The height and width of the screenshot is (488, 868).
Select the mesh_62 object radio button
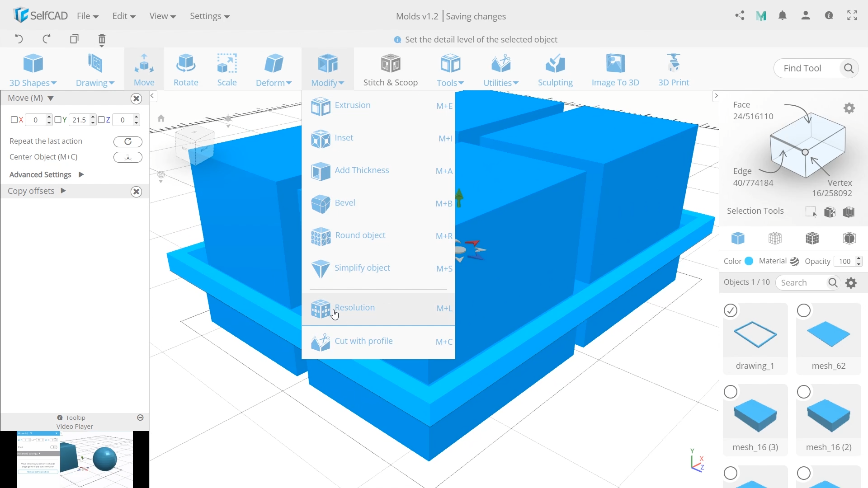point(804,310)
